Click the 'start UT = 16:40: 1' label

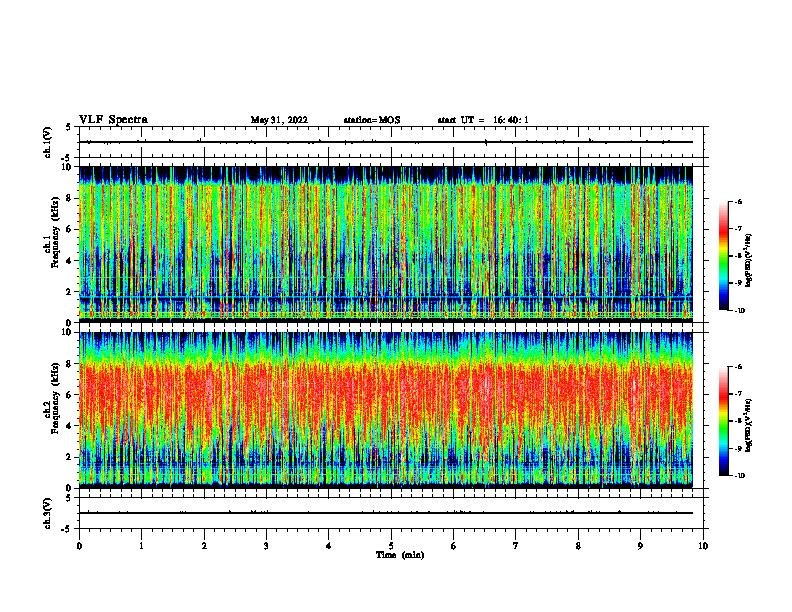[x=483, y=120]
